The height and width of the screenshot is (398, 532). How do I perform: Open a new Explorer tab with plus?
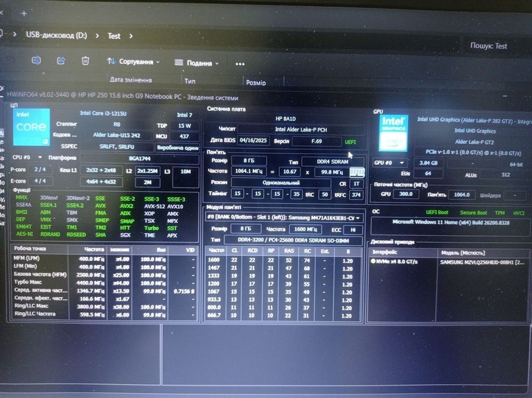click(x=24, y=14)
